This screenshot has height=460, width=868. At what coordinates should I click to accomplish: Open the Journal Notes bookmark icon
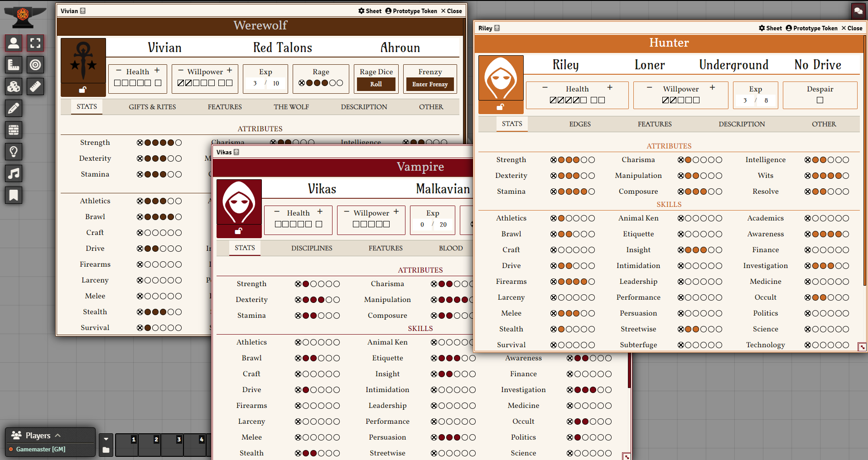coord(14,195)
